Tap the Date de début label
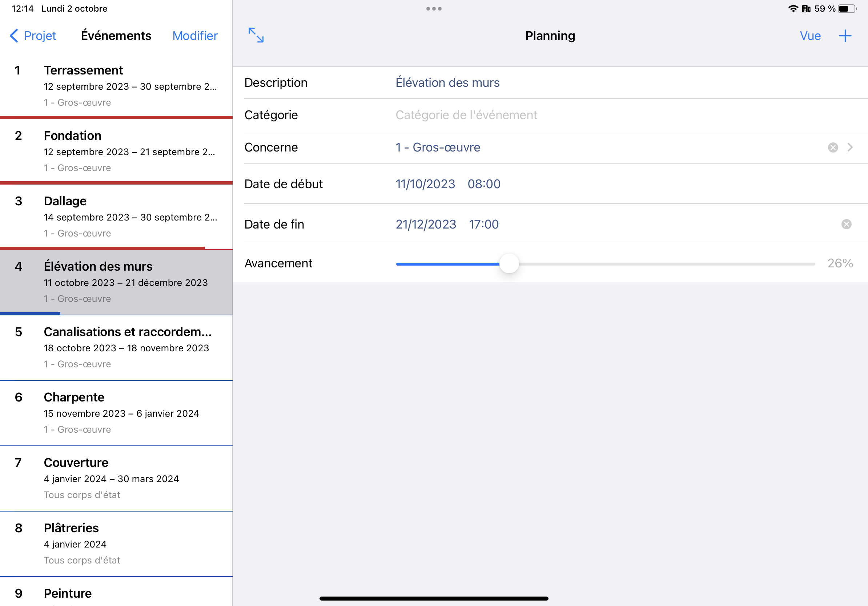 284,184
